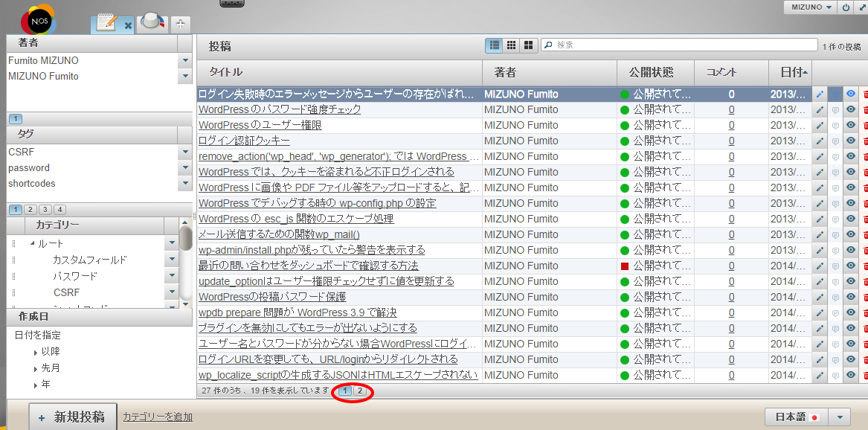Collapse the 'ルート' category tree node
The width and height of the screenshot is (868, 430).
click(32, 243)
